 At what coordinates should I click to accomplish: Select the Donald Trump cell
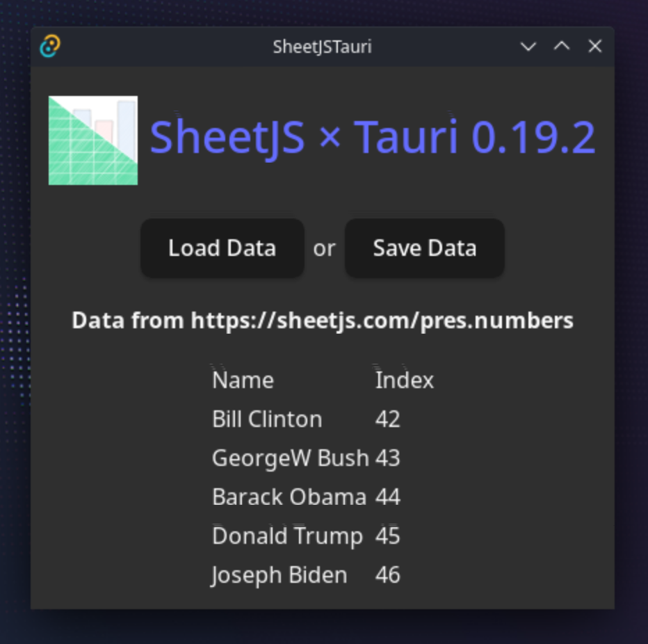click(287, 536)
